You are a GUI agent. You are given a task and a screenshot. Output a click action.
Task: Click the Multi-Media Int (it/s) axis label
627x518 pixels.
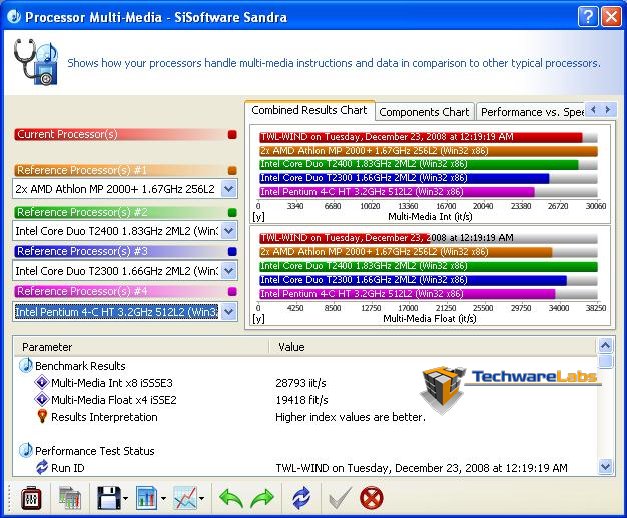(x=430, y=217)
